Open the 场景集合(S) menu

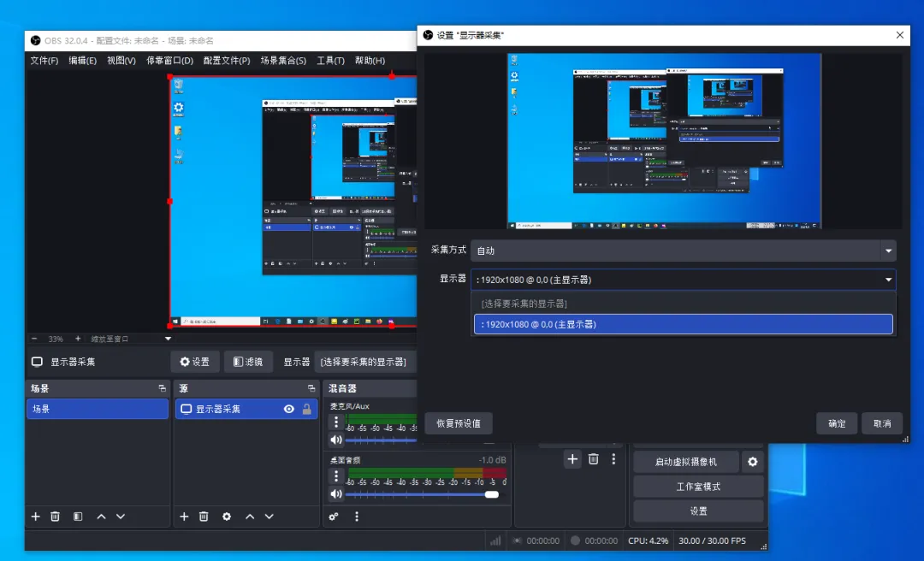tap(283, 60)
